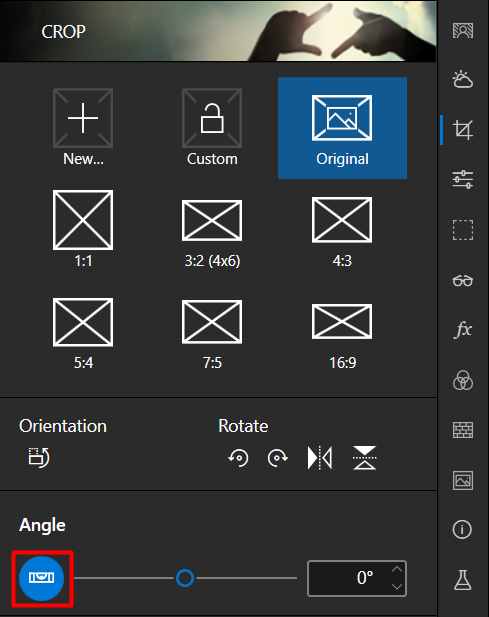Viewport: 489px width, 617px height.
Task: Click rotate clockwise icon
Action: point(277,458)
